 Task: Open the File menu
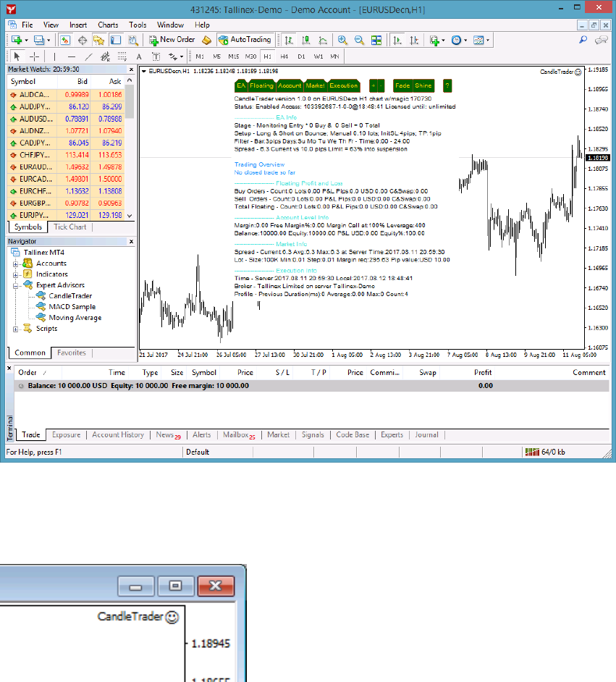[x=27, y=25]
